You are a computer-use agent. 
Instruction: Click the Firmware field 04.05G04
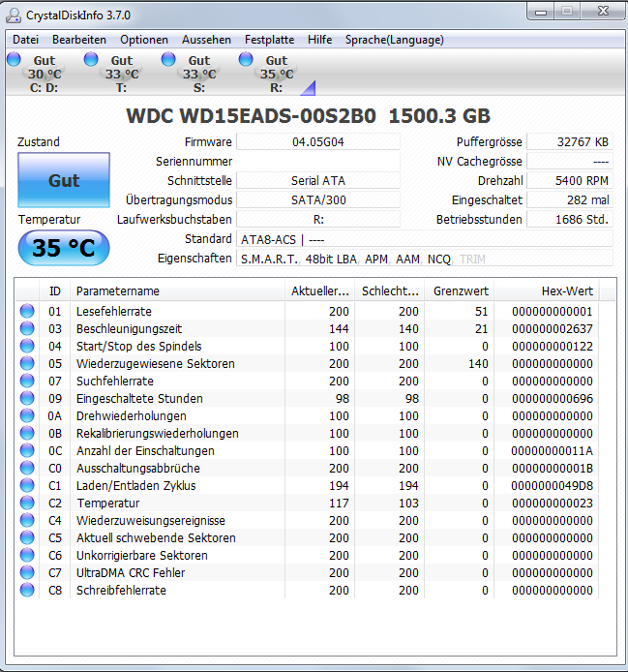click(318, 142)
